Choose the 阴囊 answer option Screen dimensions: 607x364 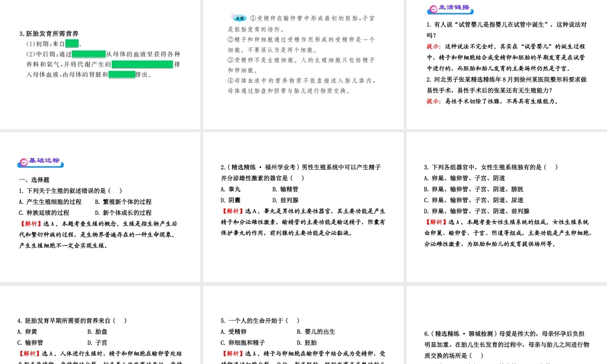(230, 200)
